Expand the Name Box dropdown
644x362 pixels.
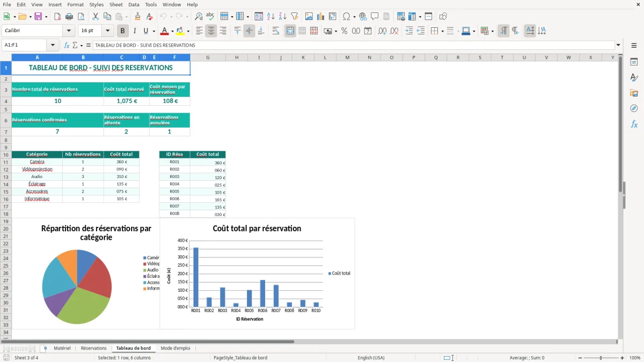point(53,46)
